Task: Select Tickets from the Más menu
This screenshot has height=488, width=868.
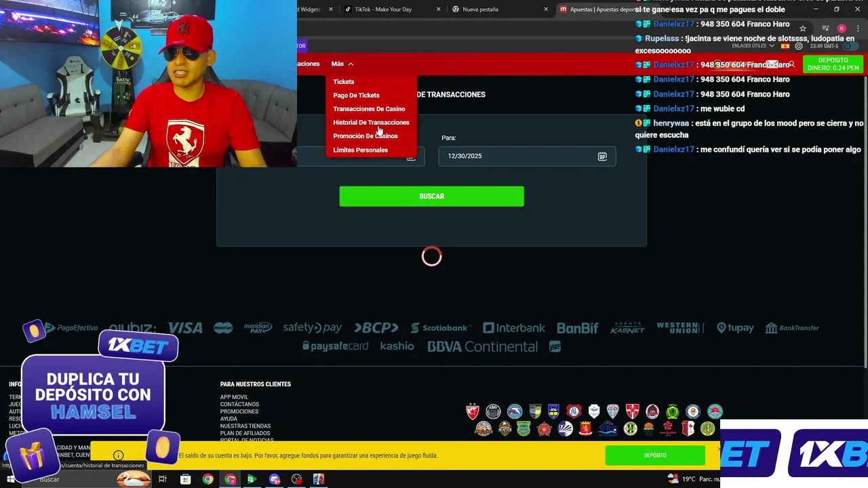Action: [x=344, y=81]
